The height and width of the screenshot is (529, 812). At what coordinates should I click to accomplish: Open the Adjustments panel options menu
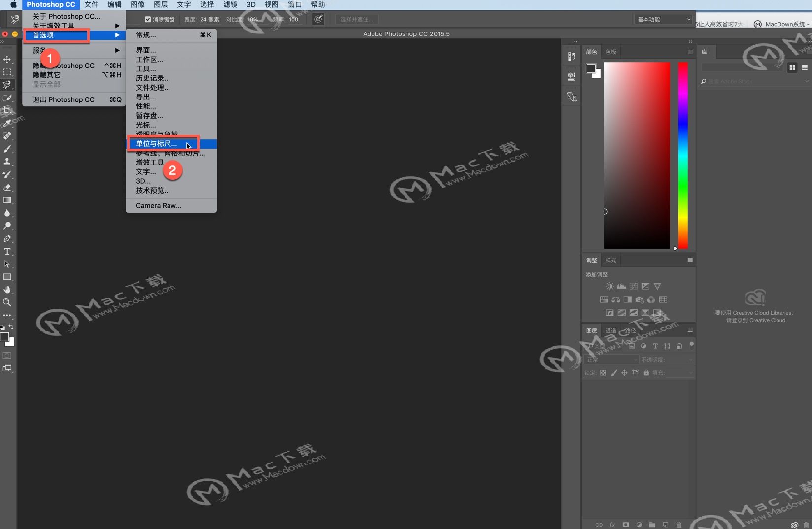coord(690,260)
